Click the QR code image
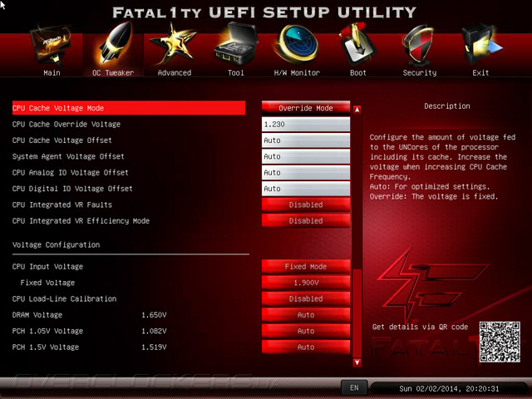 [x=500, y=342]
